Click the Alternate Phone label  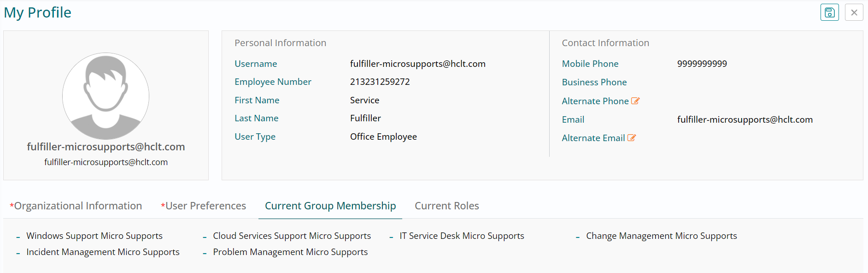tap(595, 101)
